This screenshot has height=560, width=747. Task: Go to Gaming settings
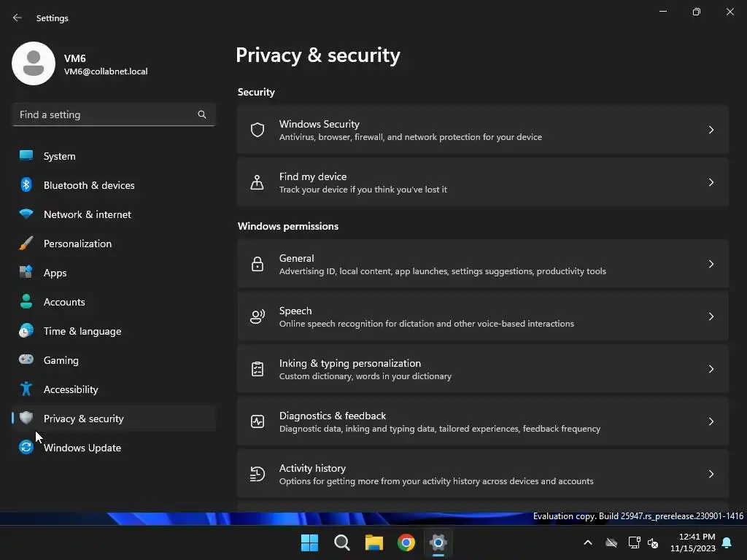[114, 359]
